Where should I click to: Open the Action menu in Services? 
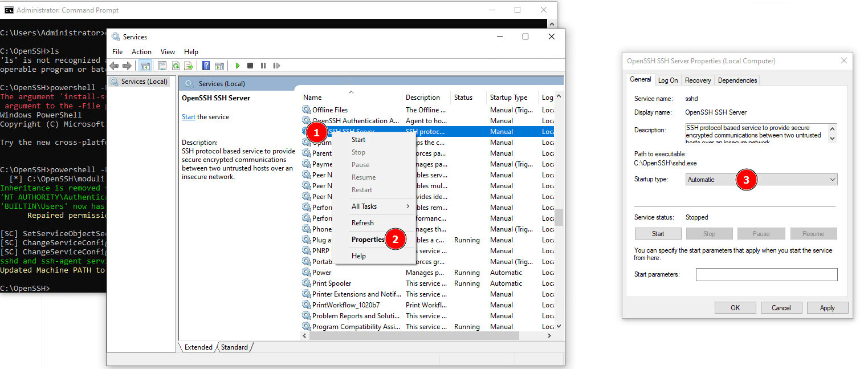pos(141,52)
